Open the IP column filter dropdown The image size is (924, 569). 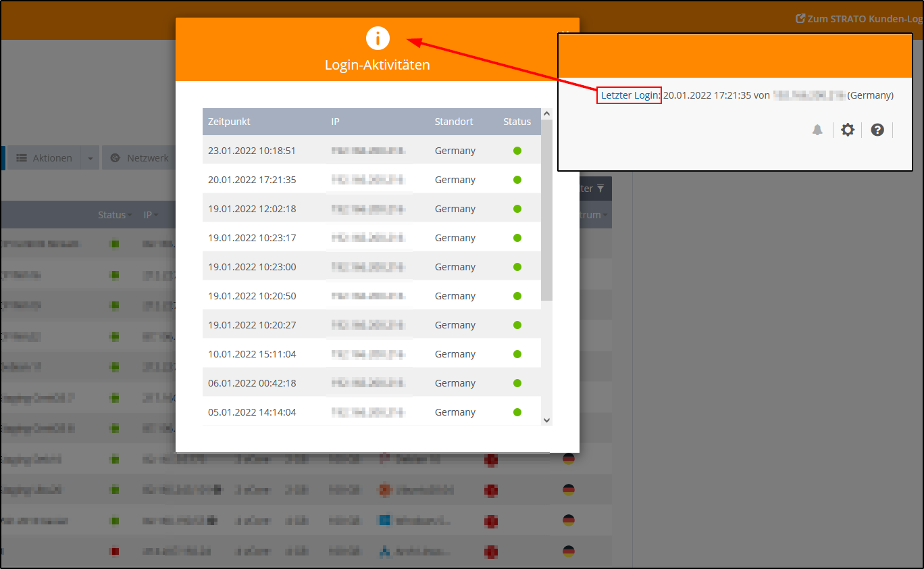pyautogui.click(x=157, y=214)
